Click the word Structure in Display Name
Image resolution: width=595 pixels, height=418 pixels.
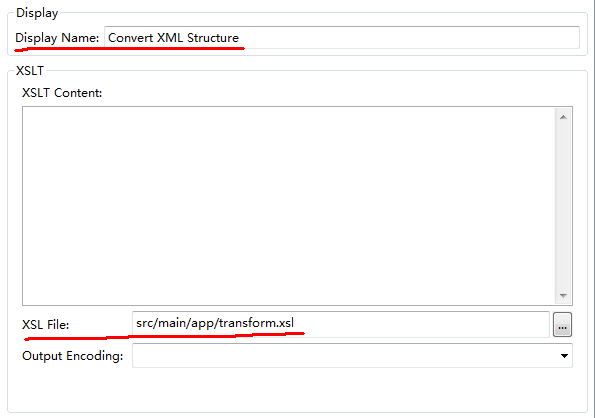click(213, 38)
